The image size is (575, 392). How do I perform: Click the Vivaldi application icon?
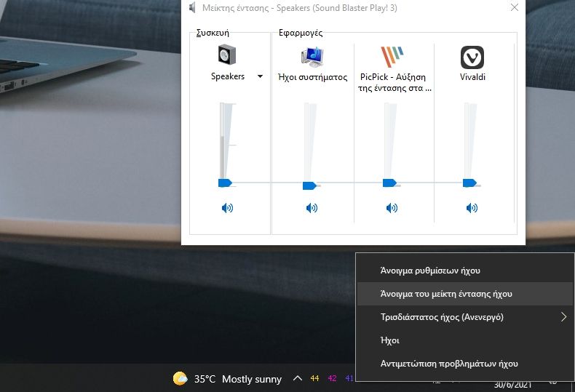472,57
